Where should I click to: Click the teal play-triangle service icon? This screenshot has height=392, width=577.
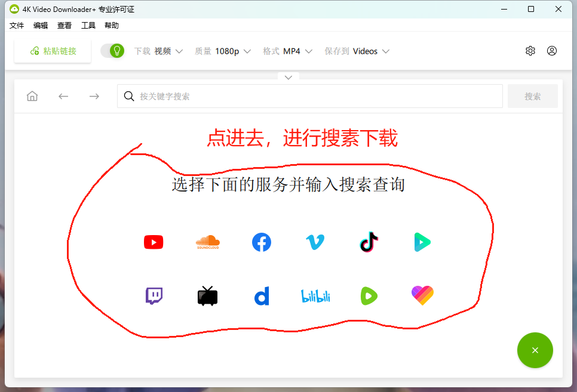422,242
